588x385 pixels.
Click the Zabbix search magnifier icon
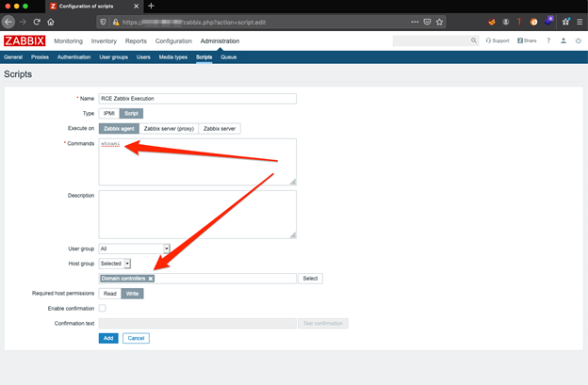coord(474,40)
